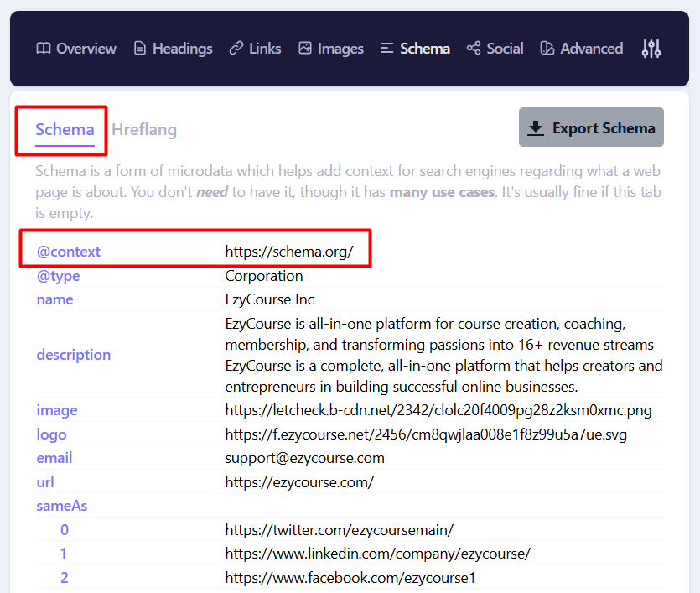700x593 pixels.
Task: Click the Corporation value
Action: click(264, 276)
